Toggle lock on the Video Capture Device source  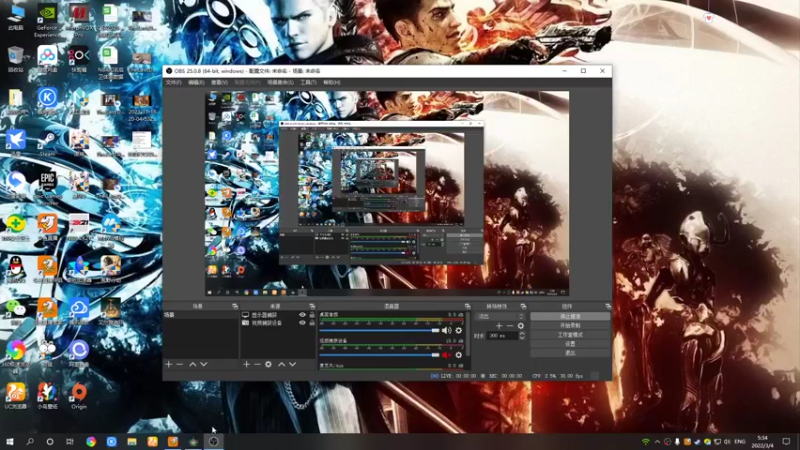click(x=312, y=323)
